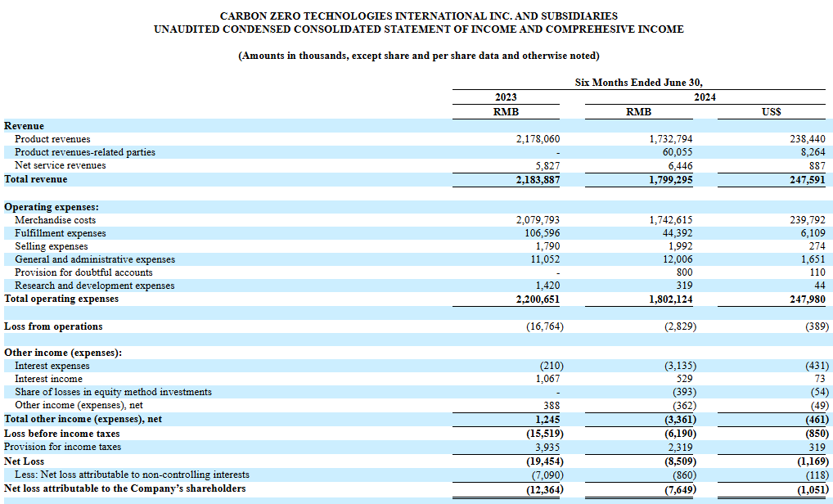
Task: Select total revenue 2023 value 2,183,887
Action: click(538, 180)
